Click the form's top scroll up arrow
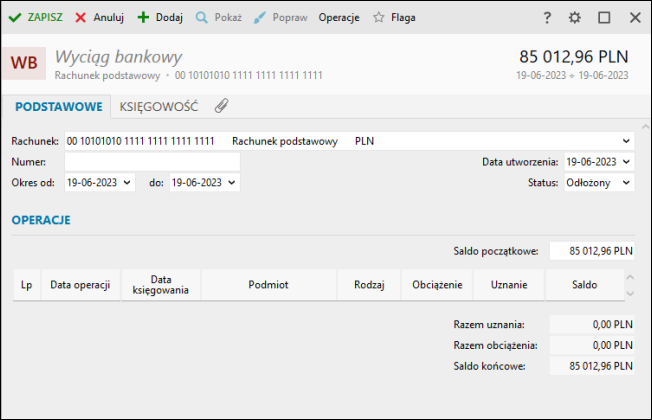 645,126
